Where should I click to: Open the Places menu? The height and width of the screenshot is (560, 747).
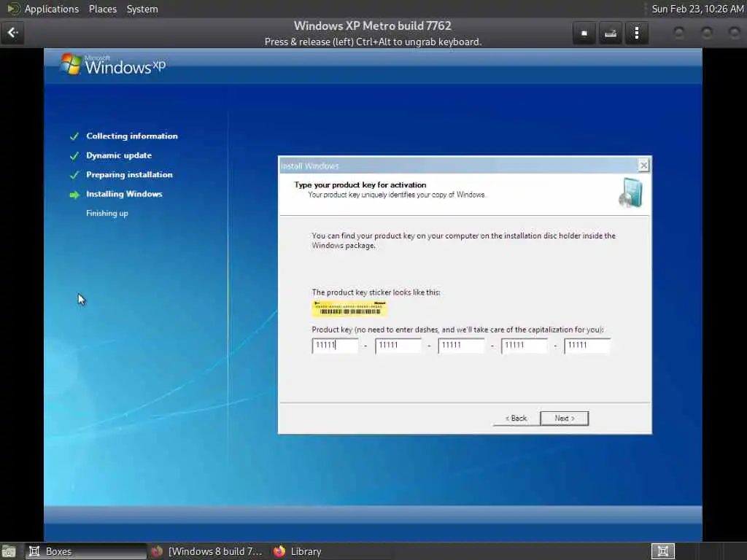(102, 9)
